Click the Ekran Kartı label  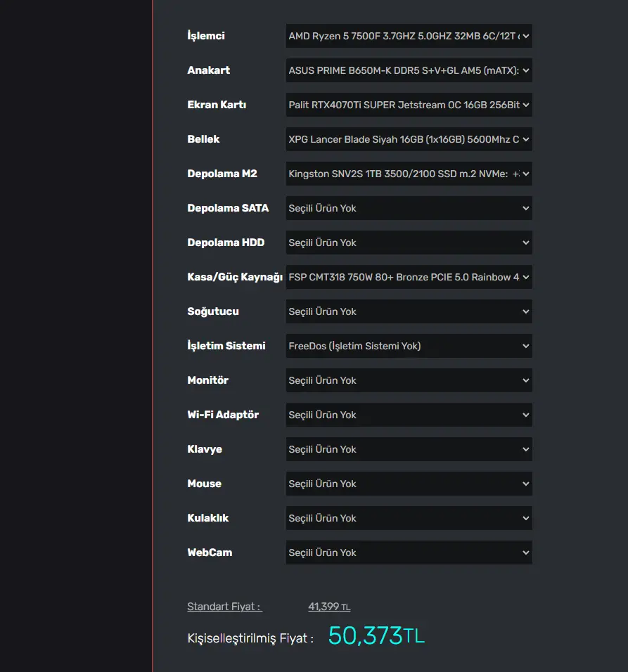point(217,105)
